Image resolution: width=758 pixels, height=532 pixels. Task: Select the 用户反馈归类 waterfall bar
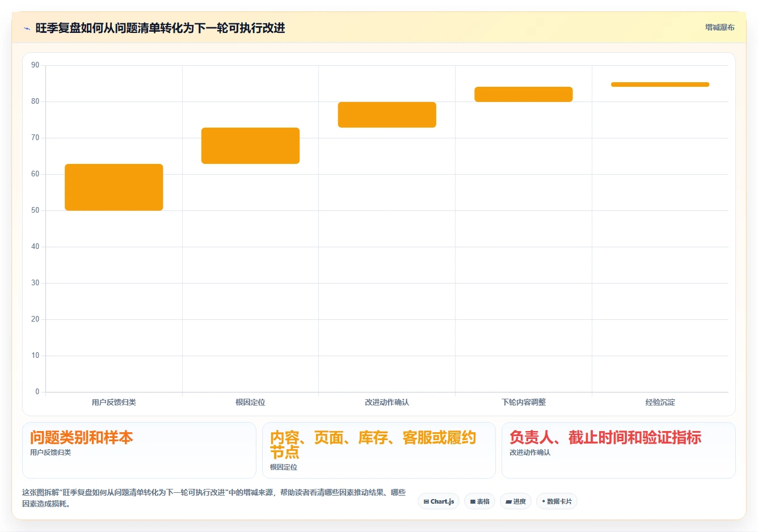pos(114,187)
